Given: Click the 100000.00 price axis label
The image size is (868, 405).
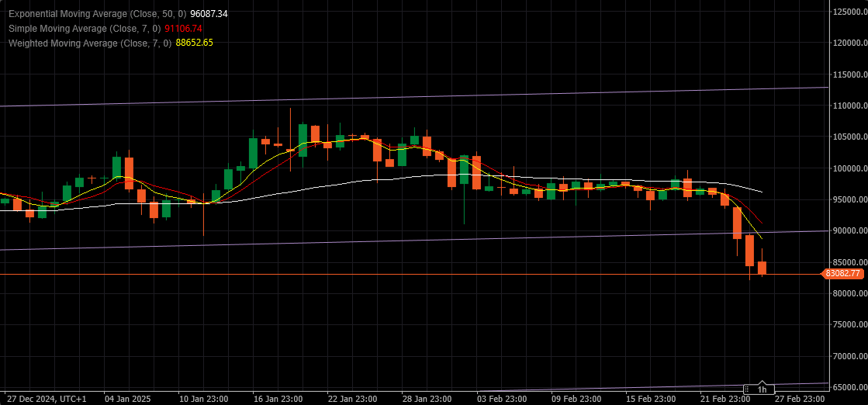Looking at the screenshot, I should [x=848, y=168].
